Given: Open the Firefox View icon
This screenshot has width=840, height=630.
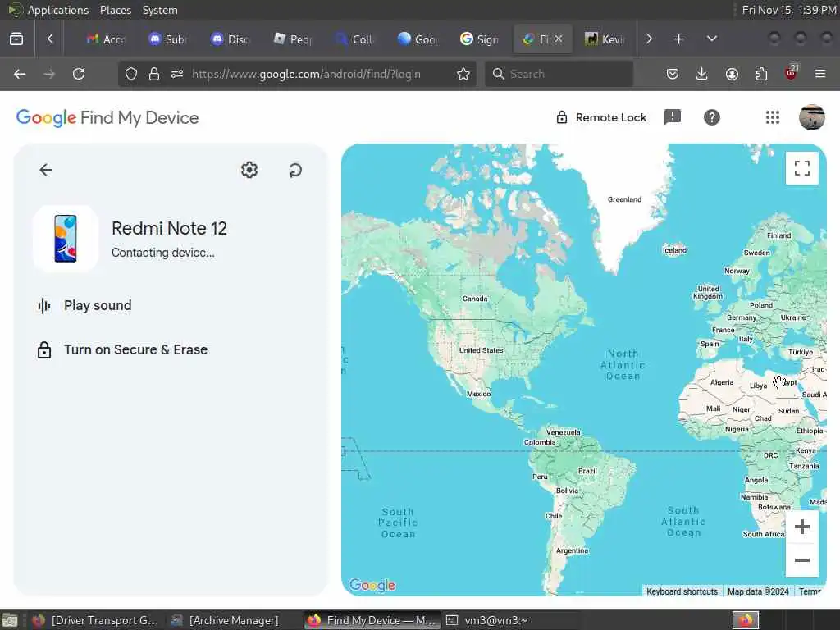Looking at the screenshot, I should click(16, 39).
